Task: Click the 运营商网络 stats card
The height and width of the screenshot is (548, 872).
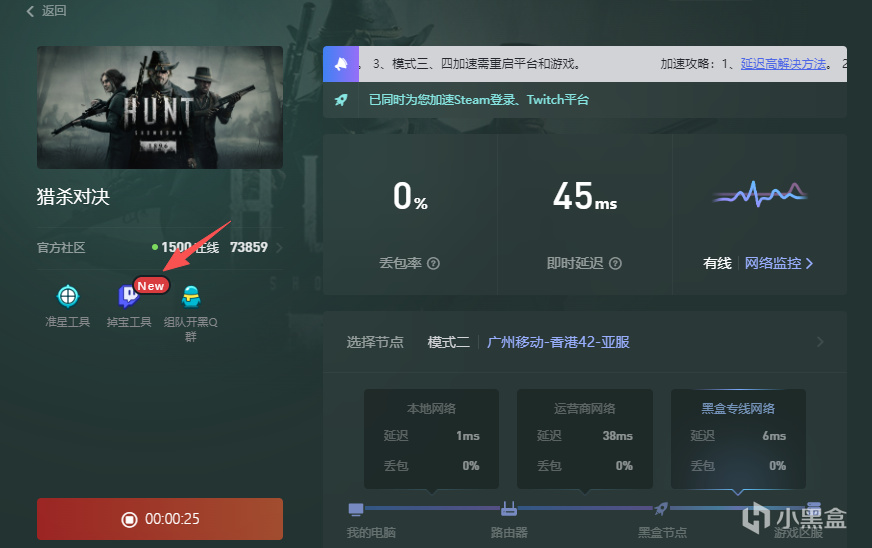Action: pos(584,438)
